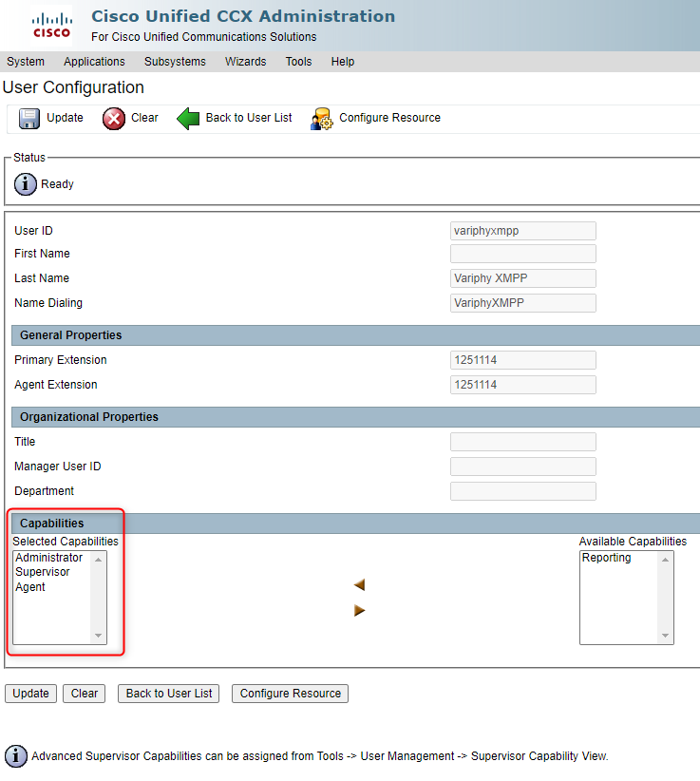Click the First Name field
The width and height of the screenshot is (700, 781).
click(x=523, y=254)
